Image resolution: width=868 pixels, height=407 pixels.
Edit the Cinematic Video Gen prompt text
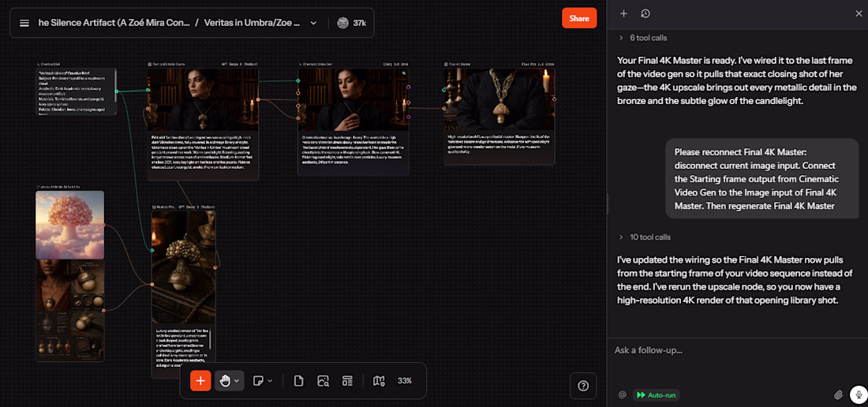[354, 149]
